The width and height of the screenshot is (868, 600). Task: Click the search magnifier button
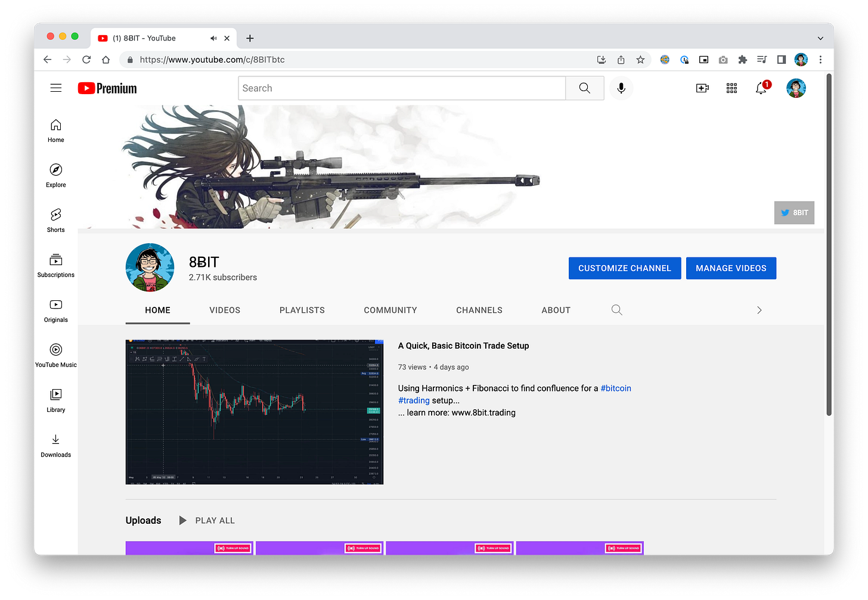click(x=585, y=88)
